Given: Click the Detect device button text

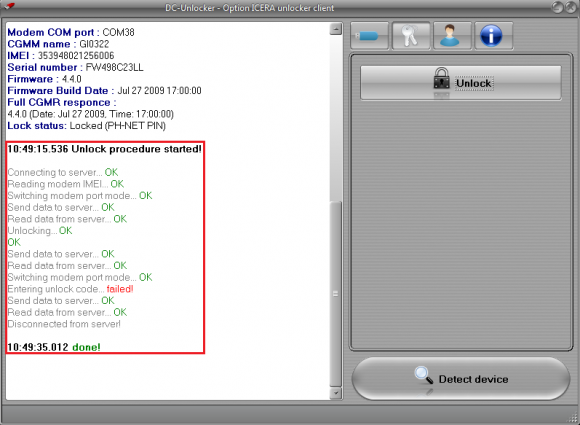Looking at the screenshot, I should (473, 379).
